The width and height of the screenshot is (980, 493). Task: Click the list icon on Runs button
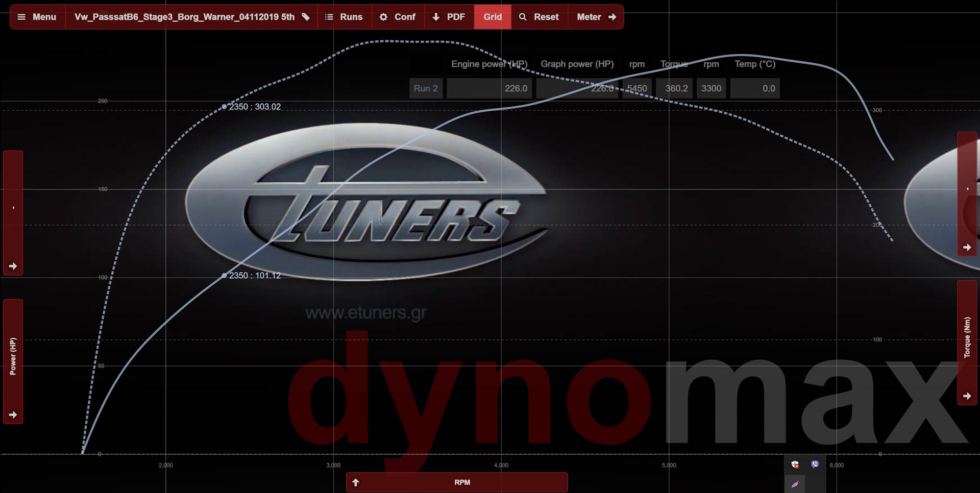coord(329,17)
